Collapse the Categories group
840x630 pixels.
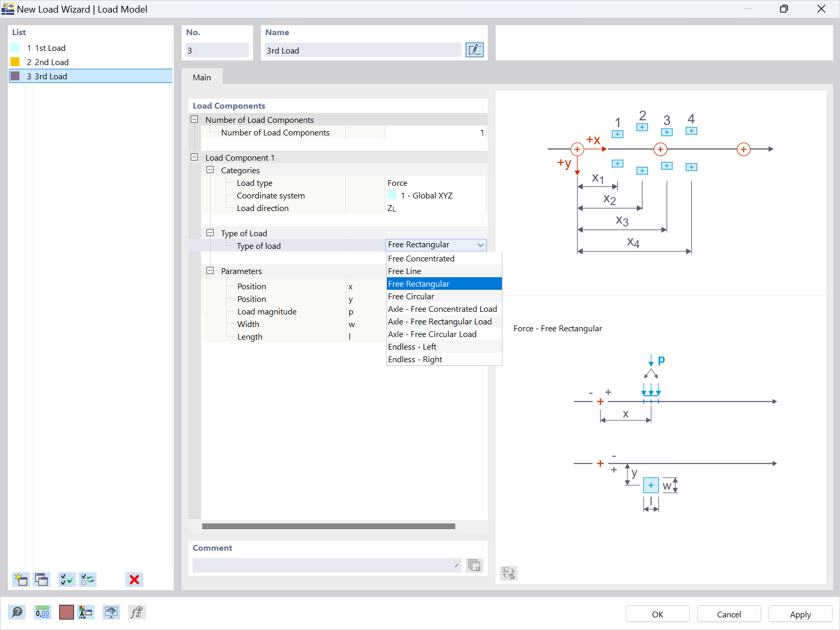210,170
